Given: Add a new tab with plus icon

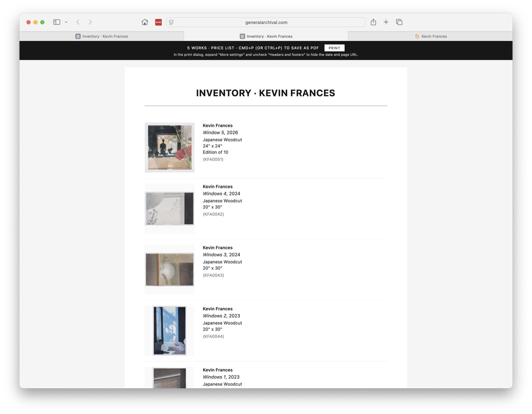Looking at the screenshot, I should [386, 22].
